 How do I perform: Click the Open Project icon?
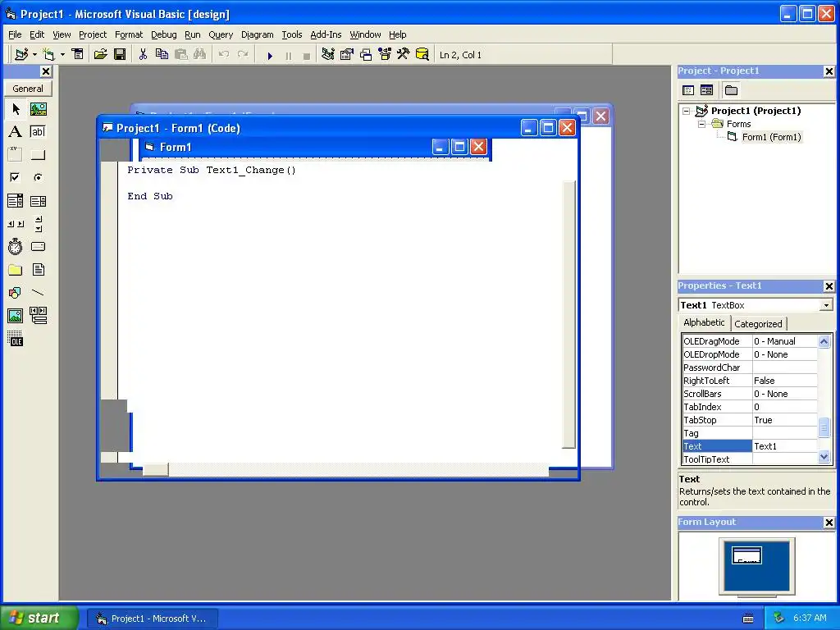(x=100, y=55)
